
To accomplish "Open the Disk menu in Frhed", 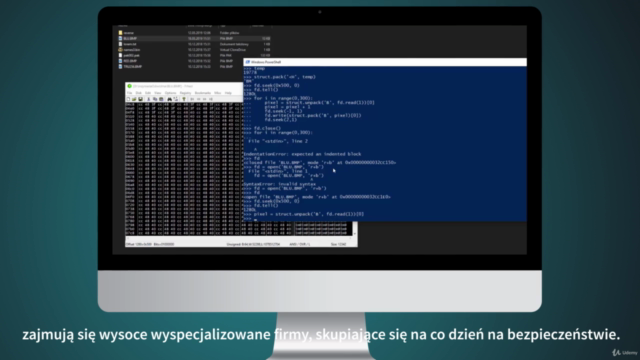I will click(138, 93).
